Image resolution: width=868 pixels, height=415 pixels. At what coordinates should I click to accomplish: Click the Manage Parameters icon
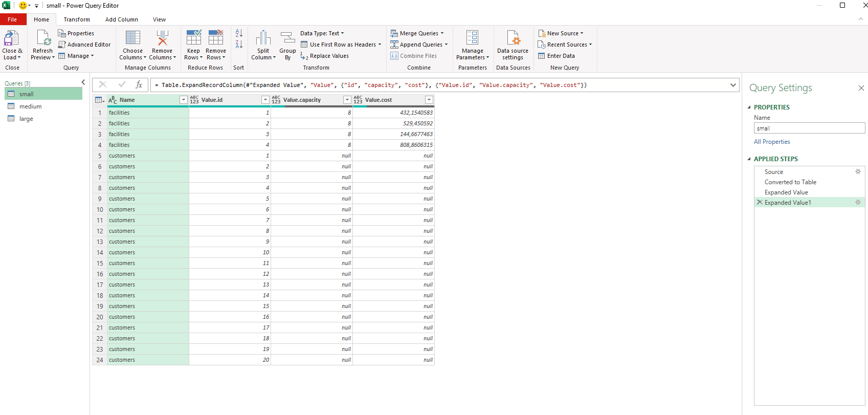[473, 38]
